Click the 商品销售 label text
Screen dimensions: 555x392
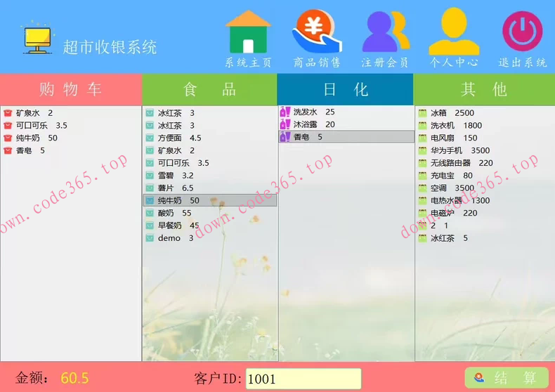(317, 63)
